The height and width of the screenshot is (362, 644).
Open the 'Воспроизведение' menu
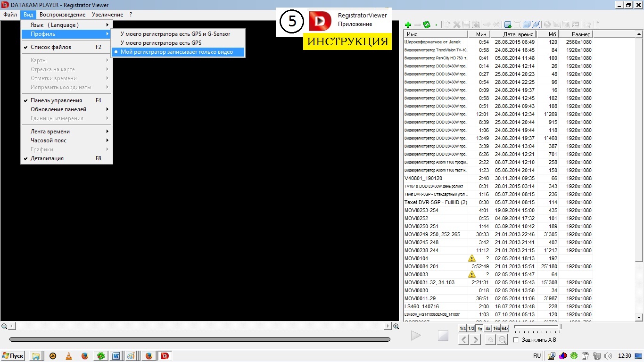point(62,15)
